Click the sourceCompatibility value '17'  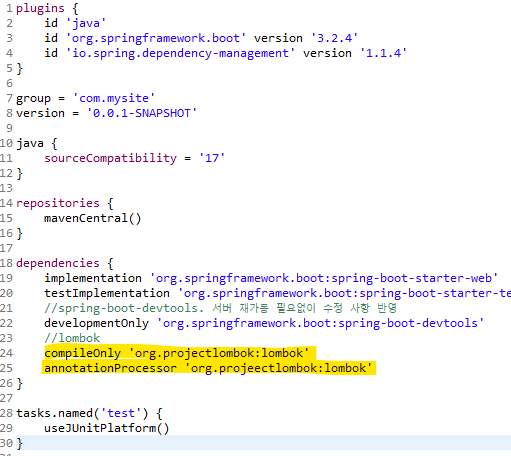pyautogui.click(x=212, y=158)
